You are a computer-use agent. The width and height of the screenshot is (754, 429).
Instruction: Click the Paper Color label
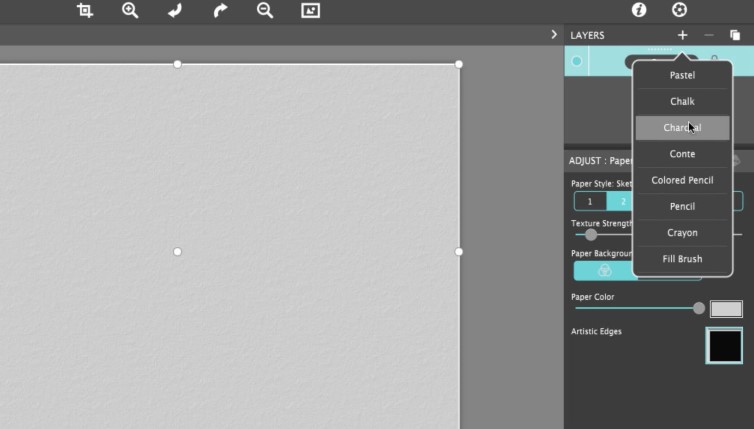pyautogui.click(x=592, y=297)
